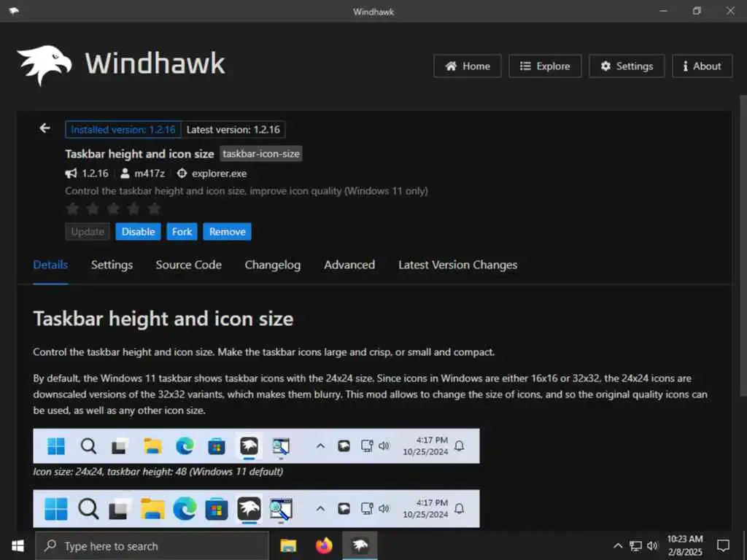Click the page vertical scrollbar

(x=743, y=245)
